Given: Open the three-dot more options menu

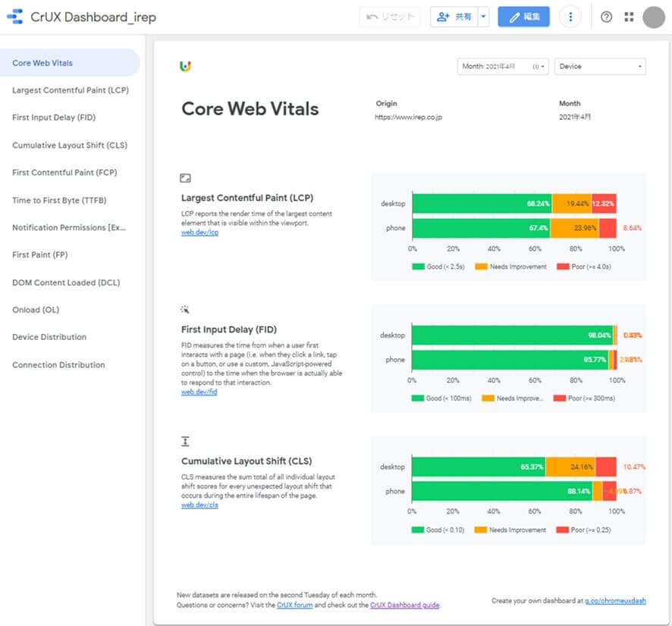Looking at the screenshot, I should [x=570, y=17].
